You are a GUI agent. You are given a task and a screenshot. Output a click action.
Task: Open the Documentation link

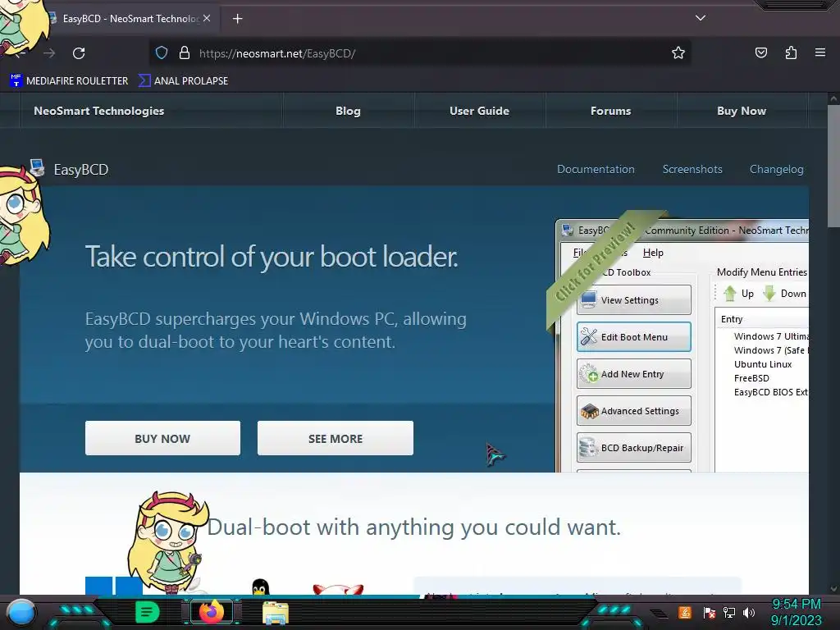pos(596,169)
